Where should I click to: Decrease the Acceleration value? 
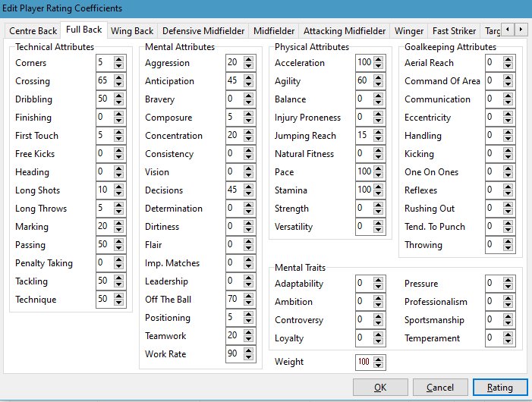378,66
